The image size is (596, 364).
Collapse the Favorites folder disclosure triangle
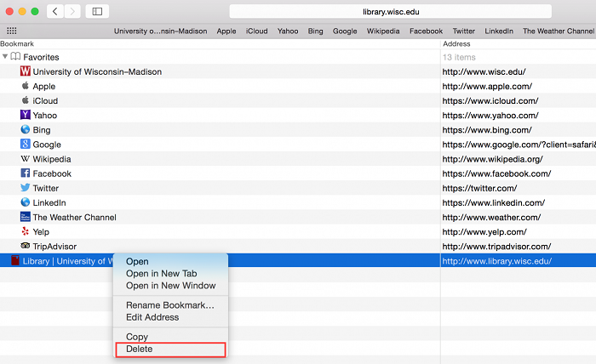pos(5,56)
